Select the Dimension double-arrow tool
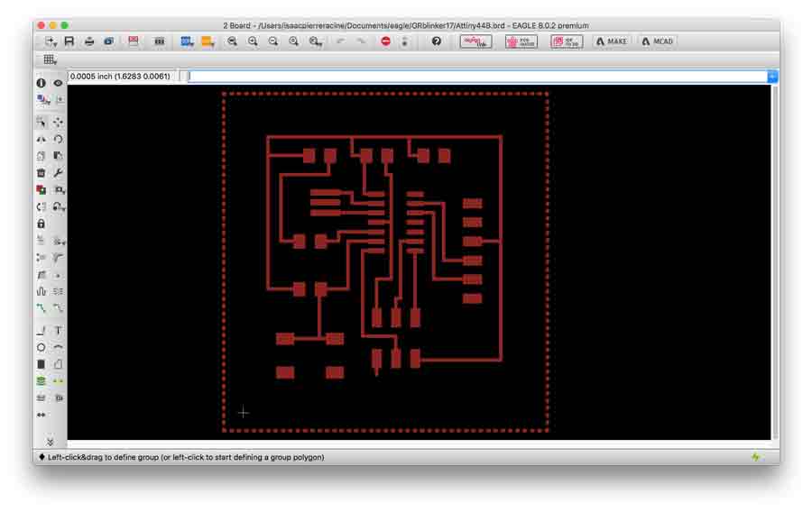The height and width of the screenshot is (512, 812). click(41, 415)
